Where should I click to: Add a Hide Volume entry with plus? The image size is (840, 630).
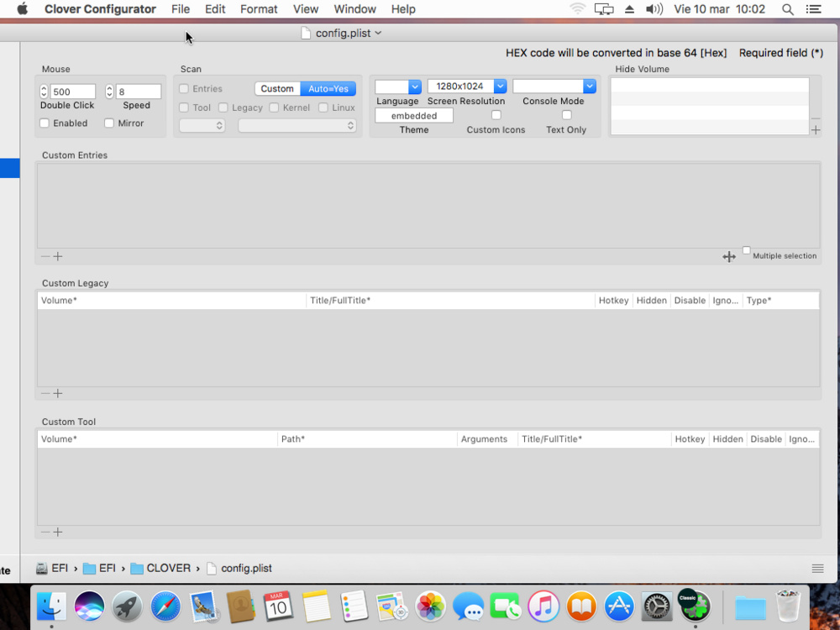click(x=816, y=129)
